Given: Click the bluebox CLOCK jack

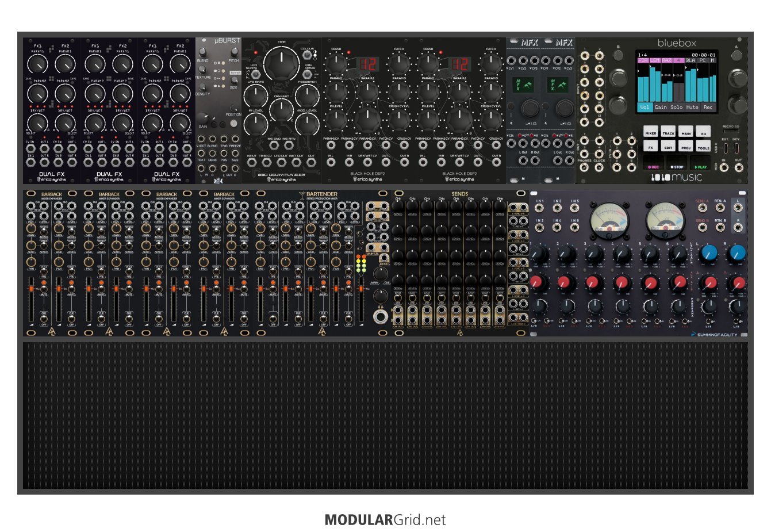Looking at the screenshot, I should point(599,167).
